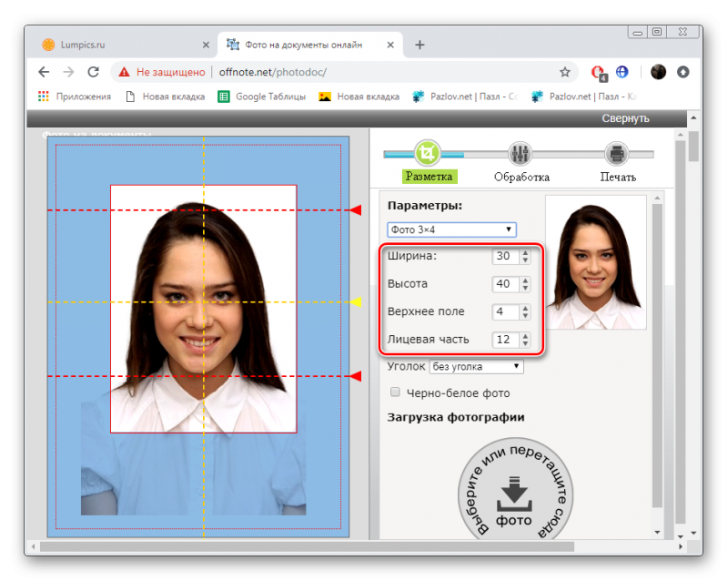Screen dimensions: 728x581
Task: Click the Not secure warning icon
Action: [x=124, y=72]
